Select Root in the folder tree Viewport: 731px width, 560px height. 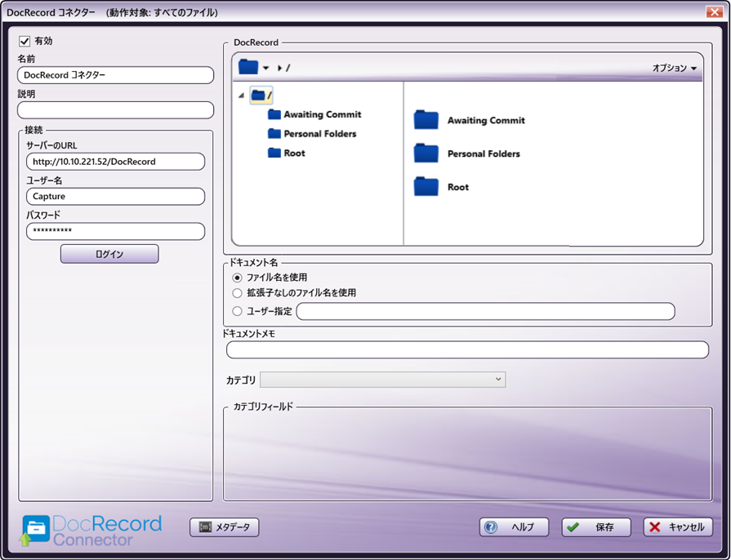287,153
